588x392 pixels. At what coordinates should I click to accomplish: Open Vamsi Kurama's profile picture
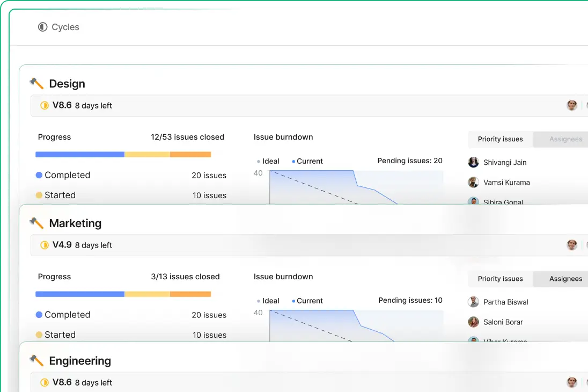click(x=473, y=183)
